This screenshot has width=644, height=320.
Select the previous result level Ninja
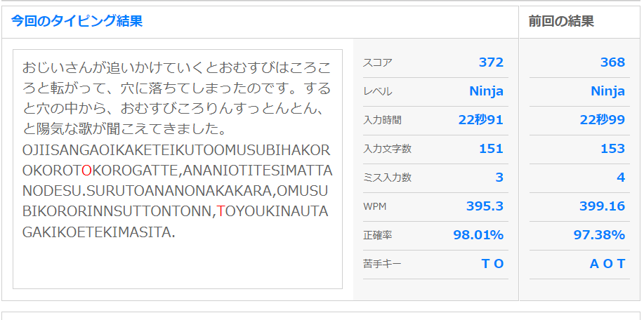608,91
